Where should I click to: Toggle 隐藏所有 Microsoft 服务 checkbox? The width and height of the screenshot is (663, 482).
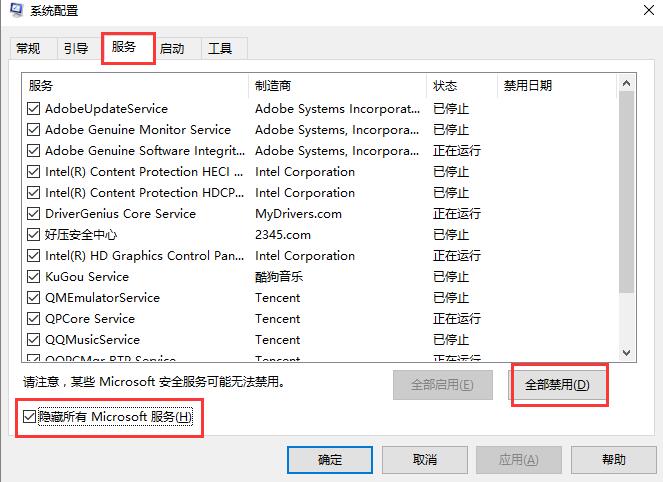click(30, 416)
